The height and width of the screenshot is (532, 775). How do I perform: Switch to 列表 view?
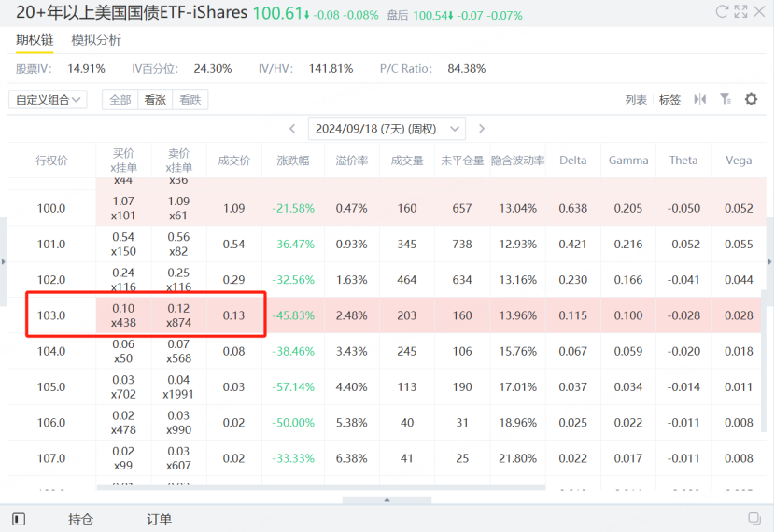tap(636, 100)
